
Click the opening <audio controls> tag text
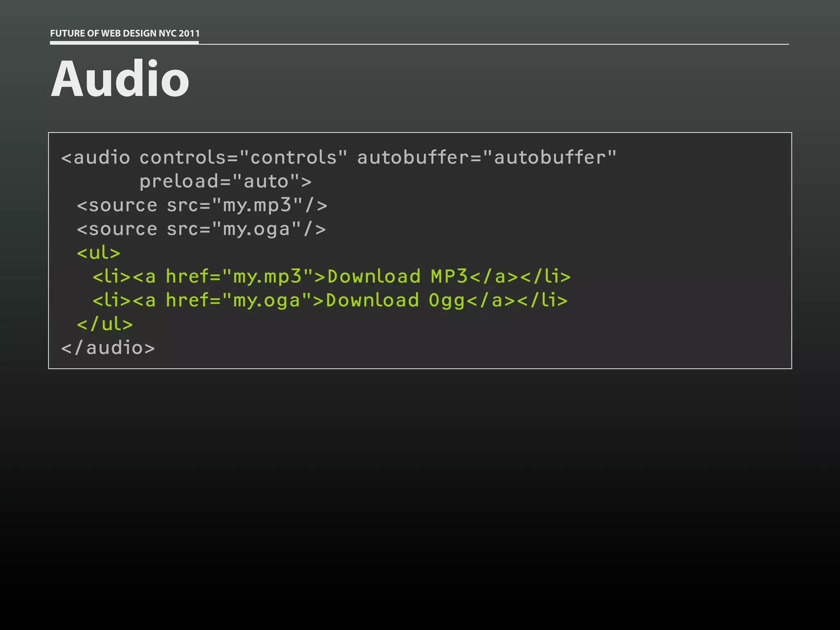tap(96, 157)
